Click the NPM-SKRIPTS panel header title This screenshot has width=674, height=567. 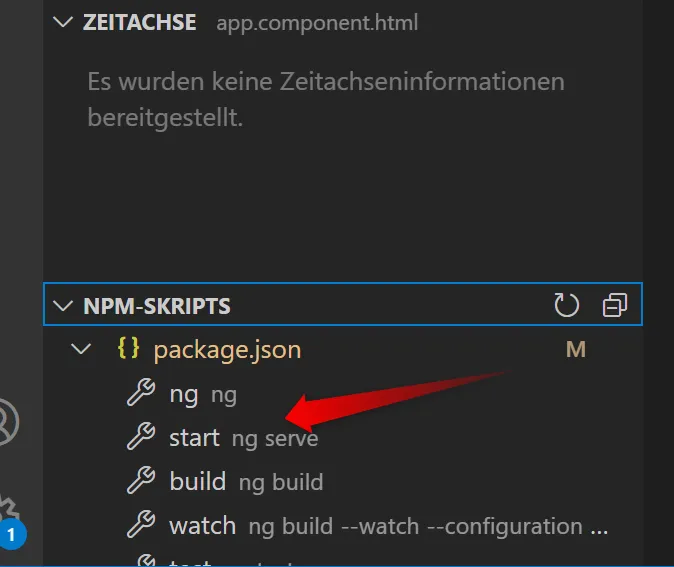(x=157, y=306)
